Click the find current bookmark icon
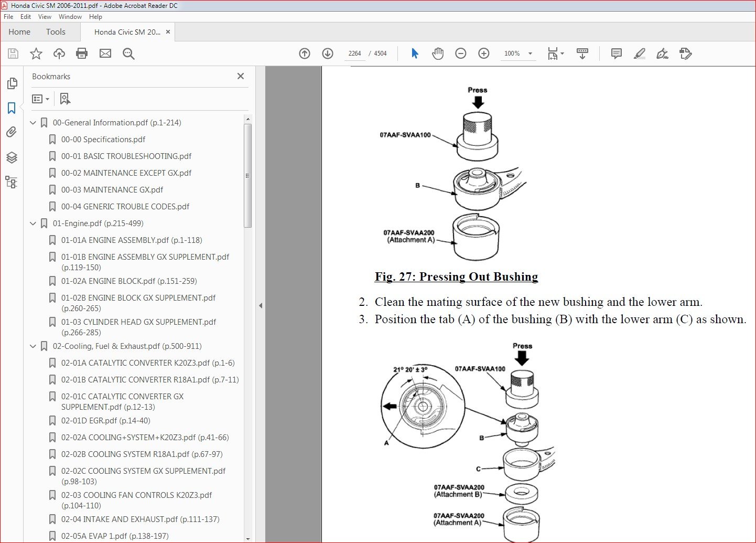Viewport: 756px width, 543px height. [65, 99]
